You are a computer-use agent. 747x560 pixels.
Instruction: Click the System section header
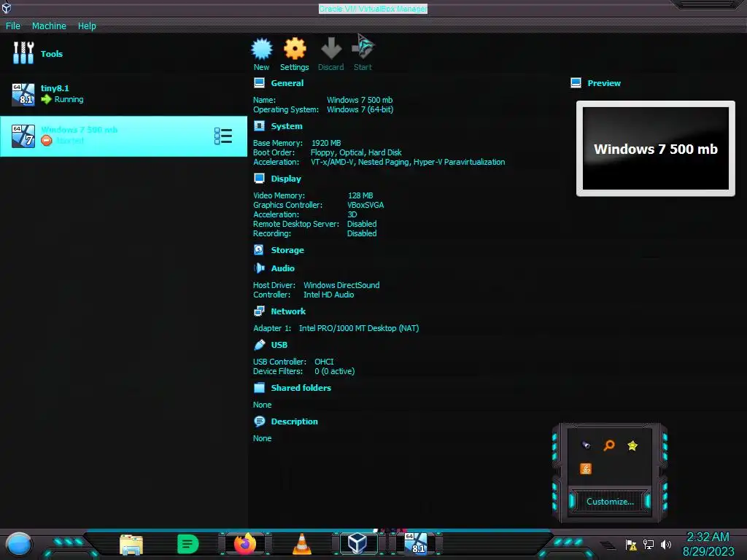click(287, 126)
